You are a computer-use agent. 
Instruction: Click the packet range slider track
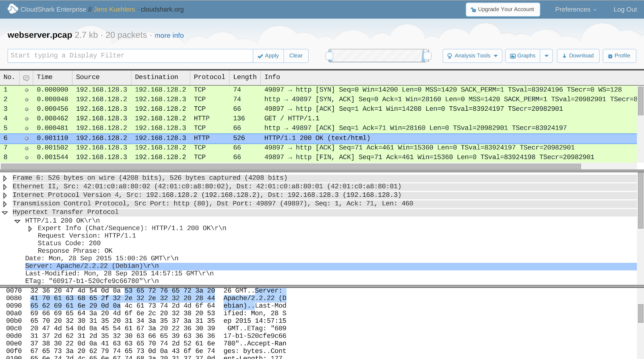378,56
